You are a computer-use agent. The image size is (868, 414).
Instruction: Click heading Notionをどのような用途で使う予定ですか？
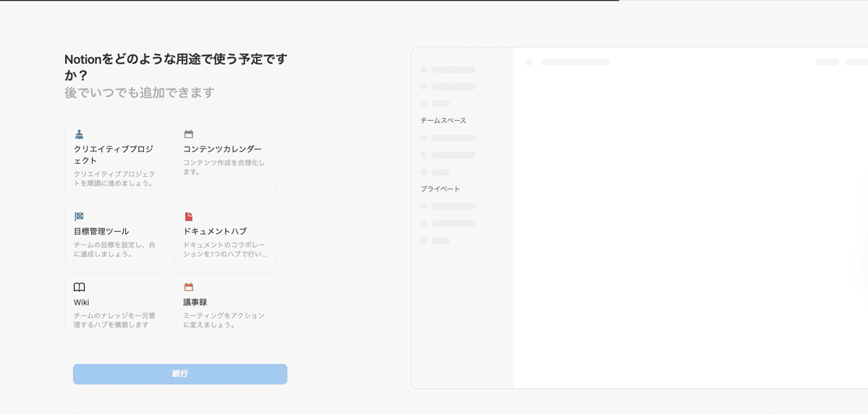176,67
